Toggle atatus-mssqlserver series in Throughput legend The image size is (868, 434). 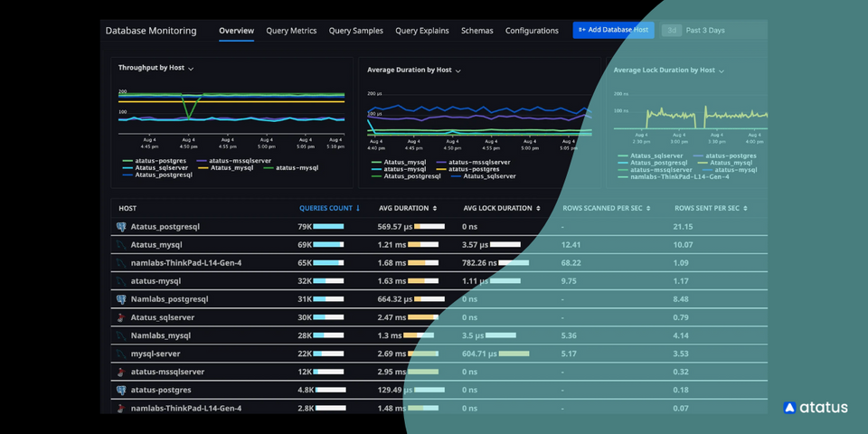click(232, 161)
